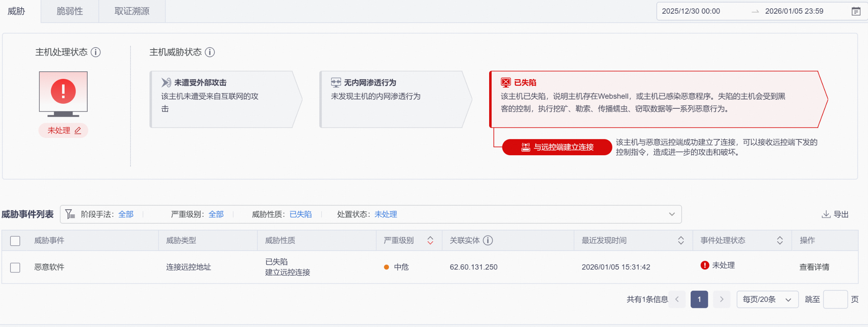Screen dimensions: 868x327
Task: Toggle the select-all header checkbox
Action: 15,241
